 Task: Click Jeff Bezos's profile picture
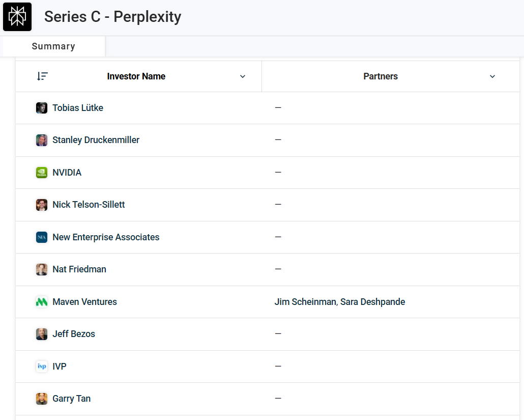[42, 334]
